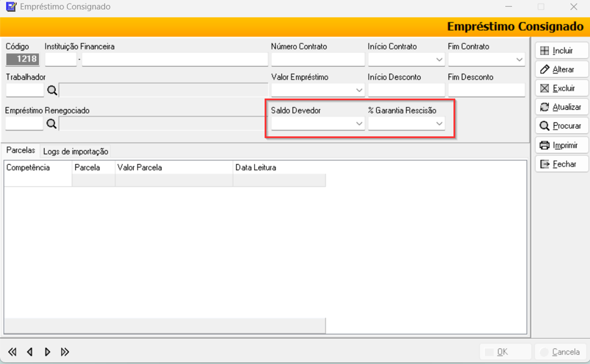The width and height of the screenshot is (590, 364).
Task: Go to next record arrow
Action: point(48,352)
